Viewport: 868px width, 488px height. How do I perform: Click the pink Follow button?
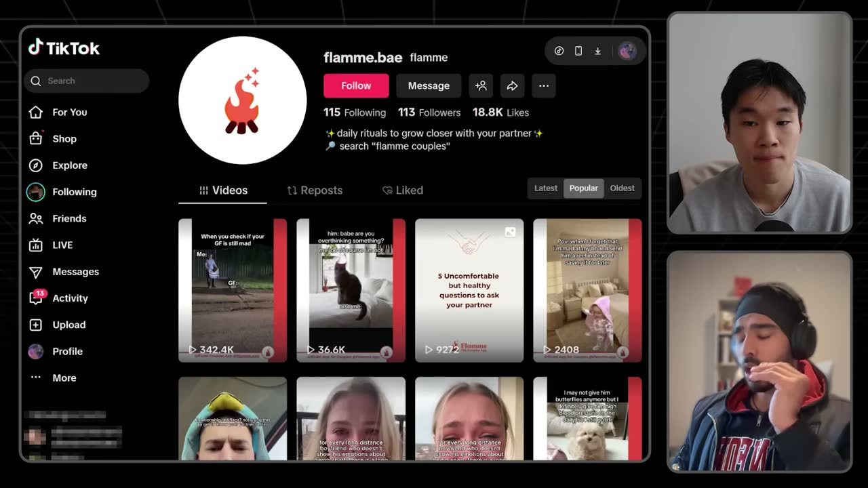[356, 85]
